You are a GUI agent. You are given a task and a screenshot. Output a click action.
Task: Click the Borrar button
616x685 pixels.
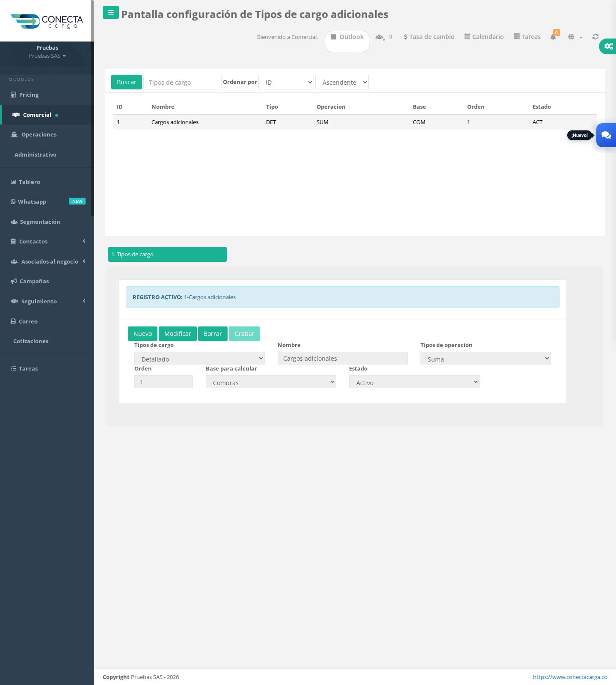[213, 334]
